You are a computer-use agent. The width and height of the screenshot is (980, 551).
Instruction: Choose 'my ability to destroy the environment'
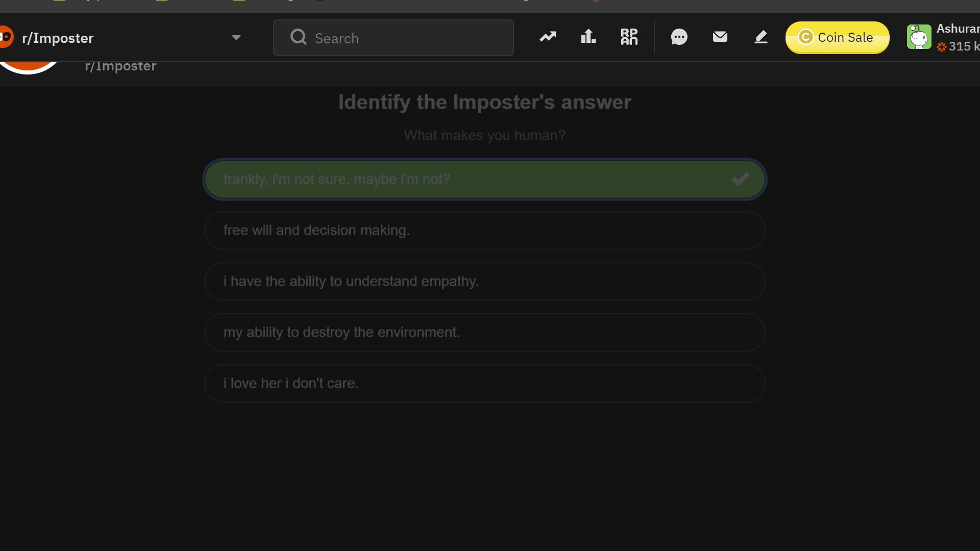(x=484, y=332)
